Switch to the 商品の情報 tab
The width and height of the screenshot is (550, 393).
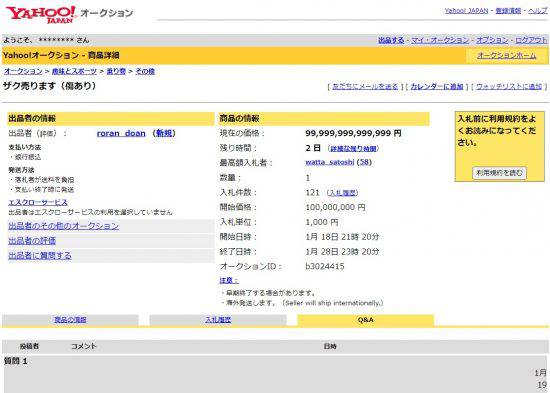click(70, 320)
